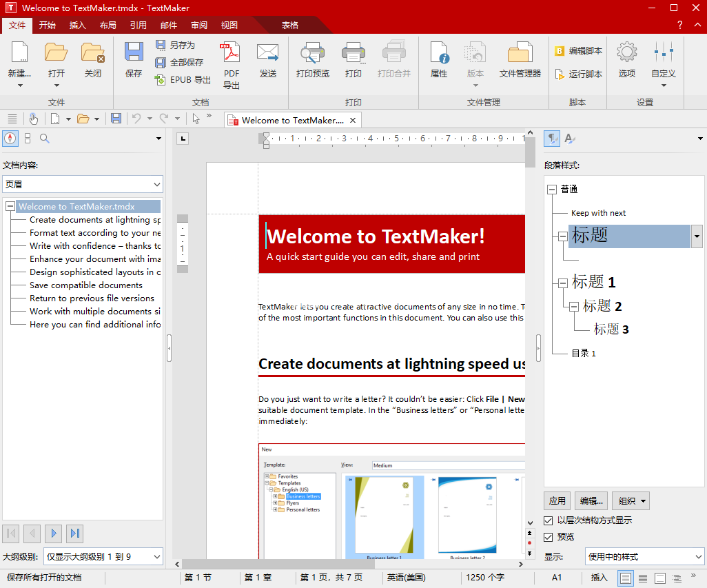Image resolution: width=707 pixels, height=588 pixels.
Task: Collapse the ribbon with the chevron
Action: (x=697, y=26)
